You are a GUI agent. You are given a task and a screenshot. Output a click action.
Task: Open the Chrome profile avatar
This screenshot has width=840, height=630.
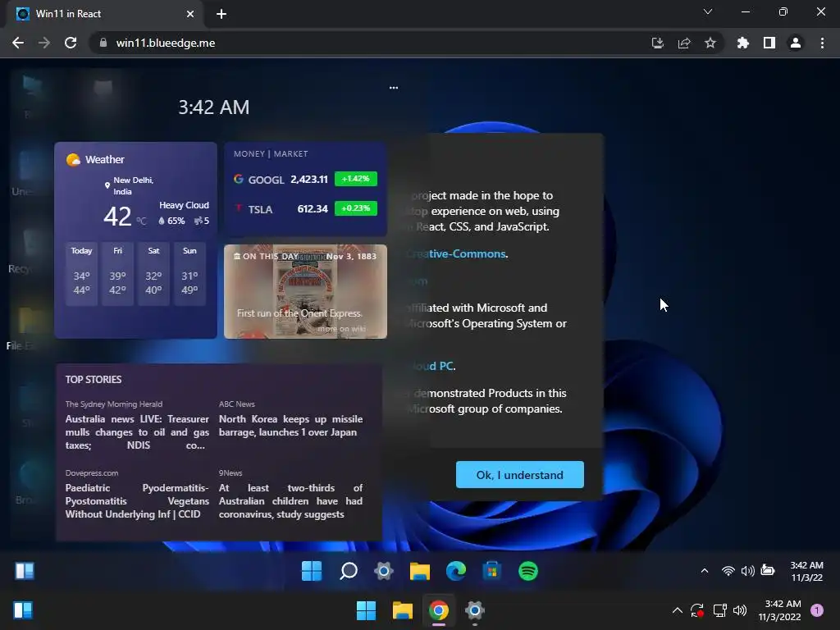click(x=796, y=43)
